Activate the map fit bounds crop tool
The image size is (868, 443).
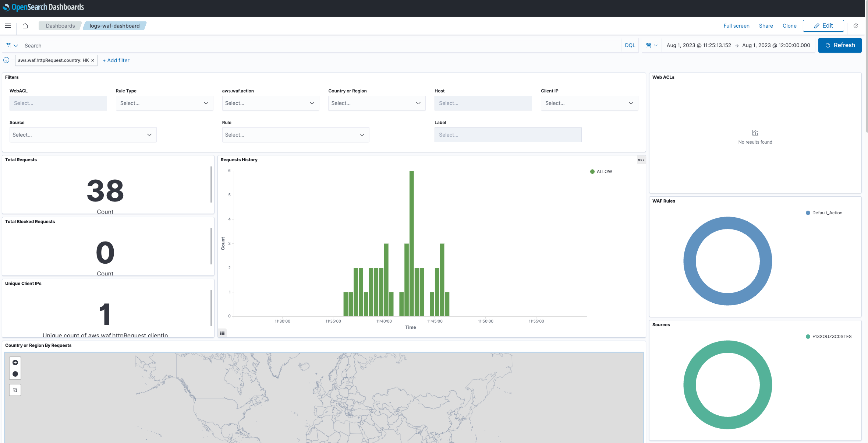15,390
